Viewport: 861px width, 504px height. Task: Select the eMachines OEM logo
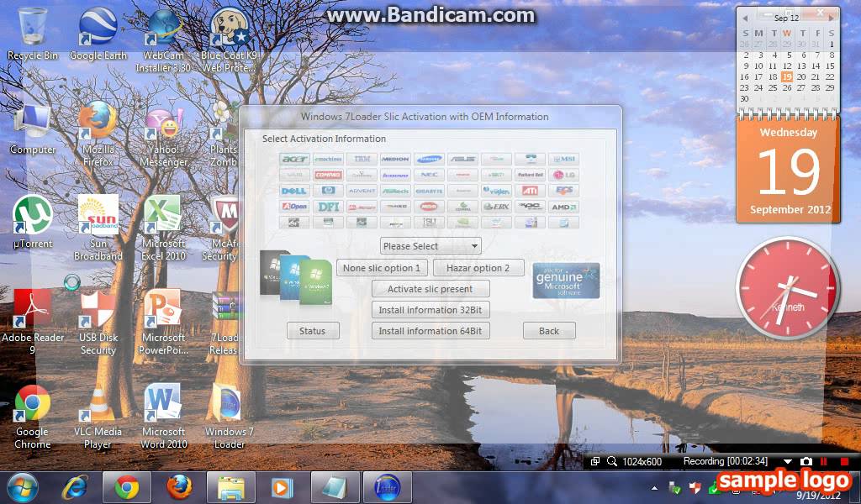(x=329, y=159)
